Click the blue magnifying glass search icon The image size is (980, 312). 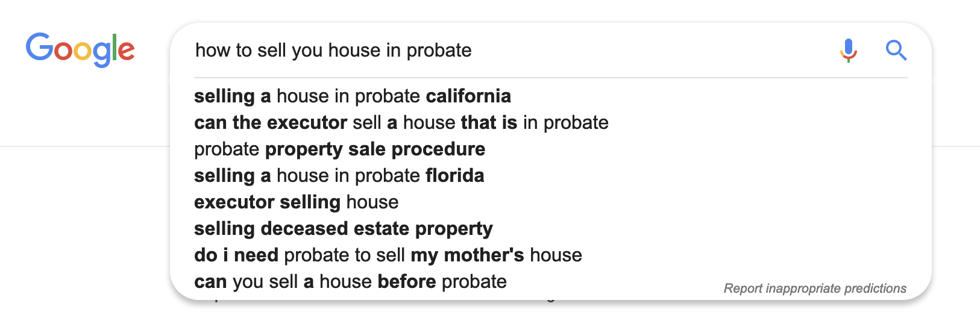(x=896, y=51)
